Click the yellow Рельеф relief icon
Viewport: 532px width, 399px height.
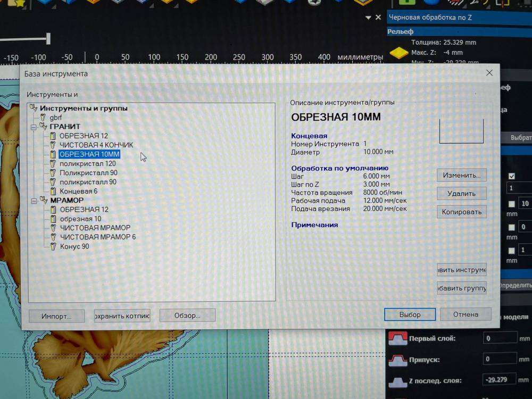pyautogui.click(x=399, y=53)
